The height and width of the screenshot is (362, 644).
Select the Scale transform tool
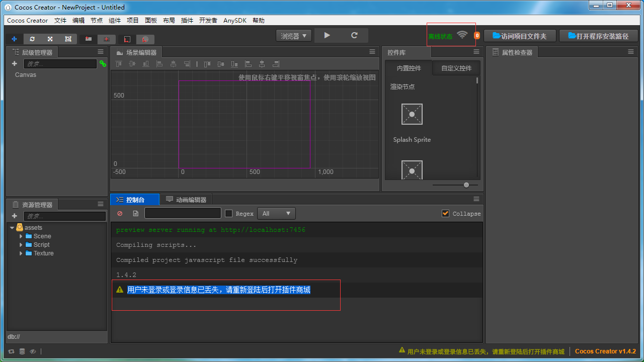[50, 39]
